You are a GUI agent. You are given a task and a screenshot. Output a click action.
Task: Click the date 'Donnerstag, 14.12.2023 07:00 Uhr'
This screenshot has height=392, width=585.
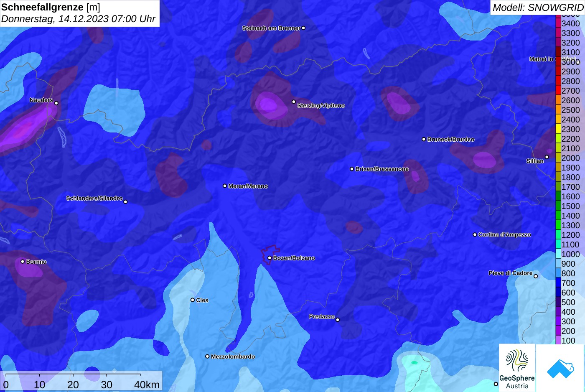tap(78, 19)
